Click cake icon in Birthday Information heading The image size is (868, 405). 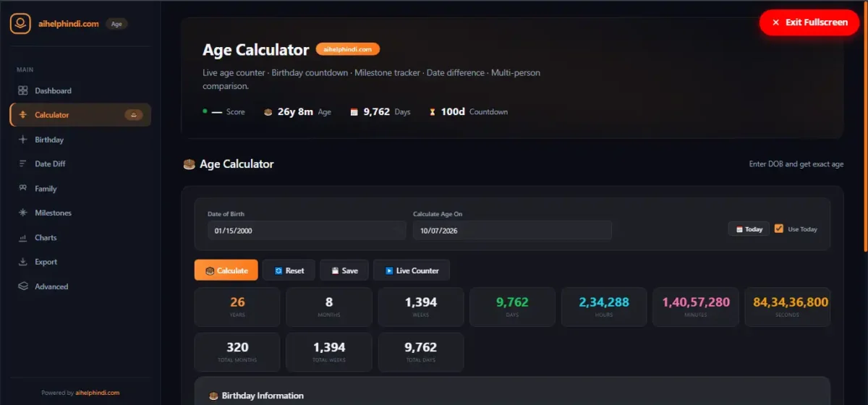point(213,396)
